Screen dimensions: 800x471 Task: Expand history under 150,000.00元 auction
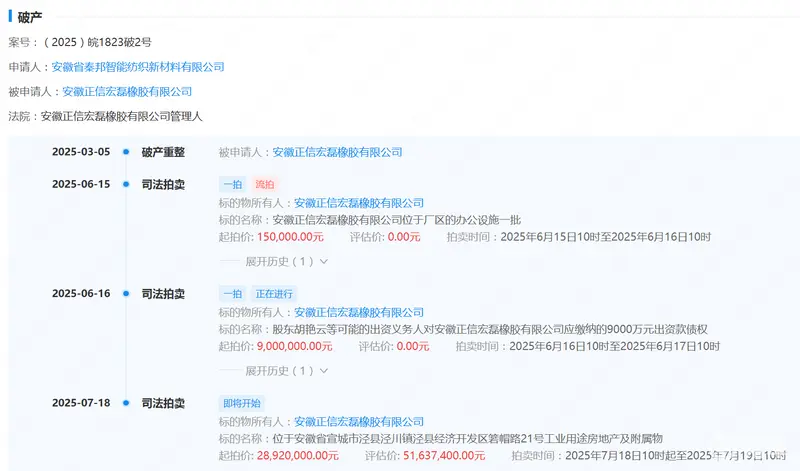tap(286, 262)
